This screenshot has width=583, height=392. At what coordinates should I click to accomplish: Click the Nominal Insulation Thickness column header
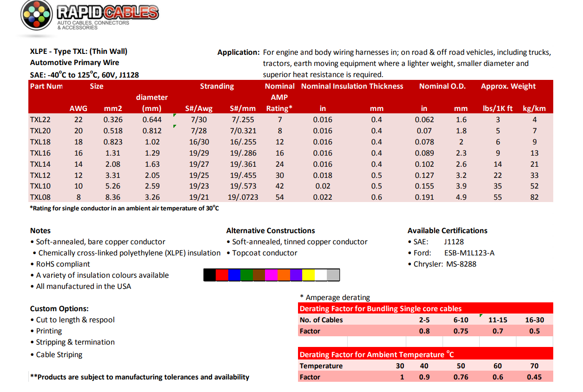coord(352,86)
